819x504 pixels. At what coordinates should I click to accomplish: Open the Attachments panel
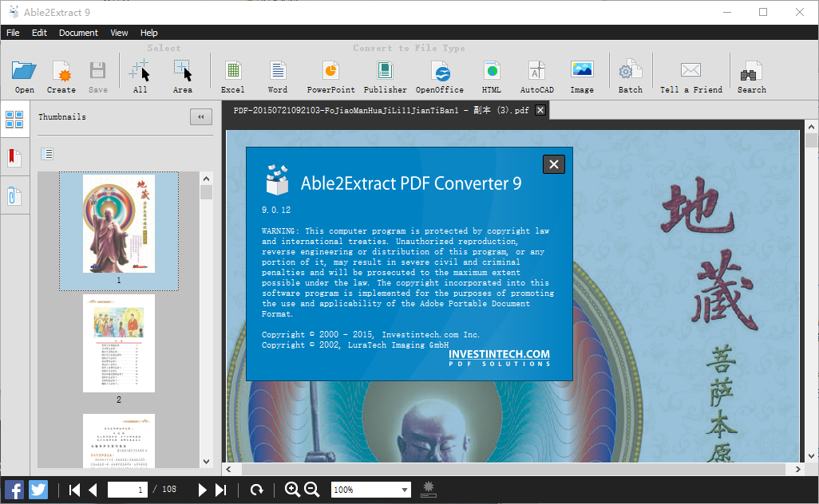(x=14, y=194)
